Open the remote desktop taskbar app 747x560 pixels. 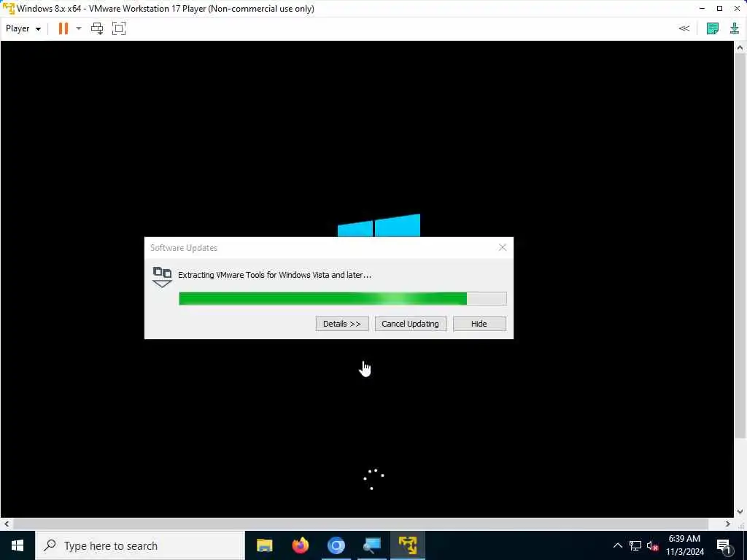(371, 545)
